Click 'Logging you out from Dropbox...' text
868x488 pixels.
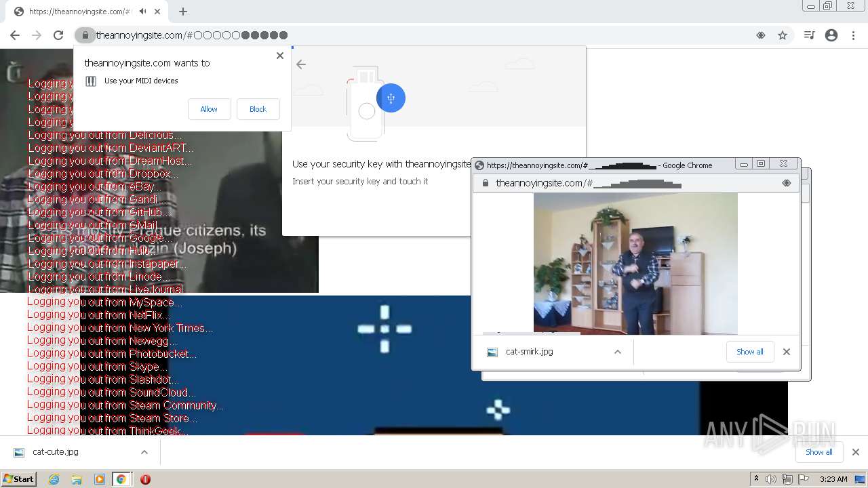[x=103, y=174]
